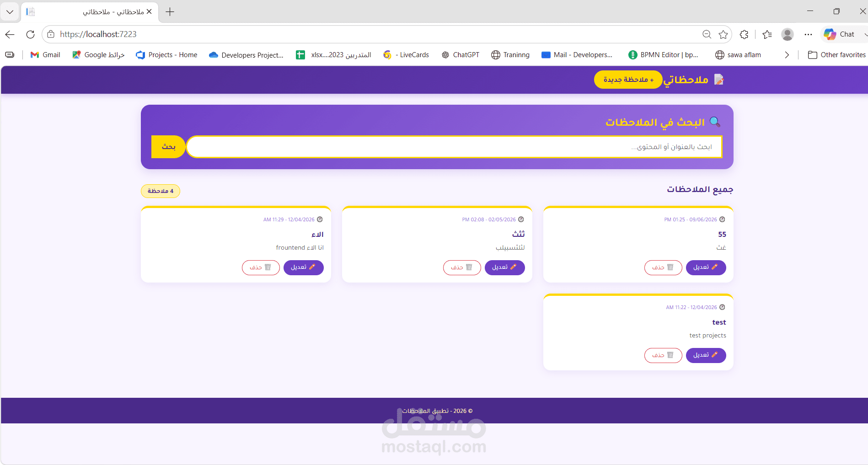Click timestamp 12/04/2026 11:29 AM

point(289,220)
